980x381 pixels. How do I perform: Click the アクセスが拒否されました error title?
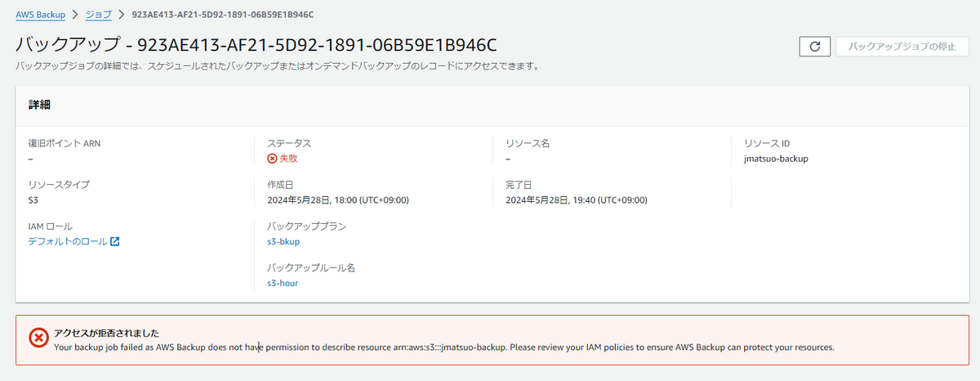click(x=106, y=333)
